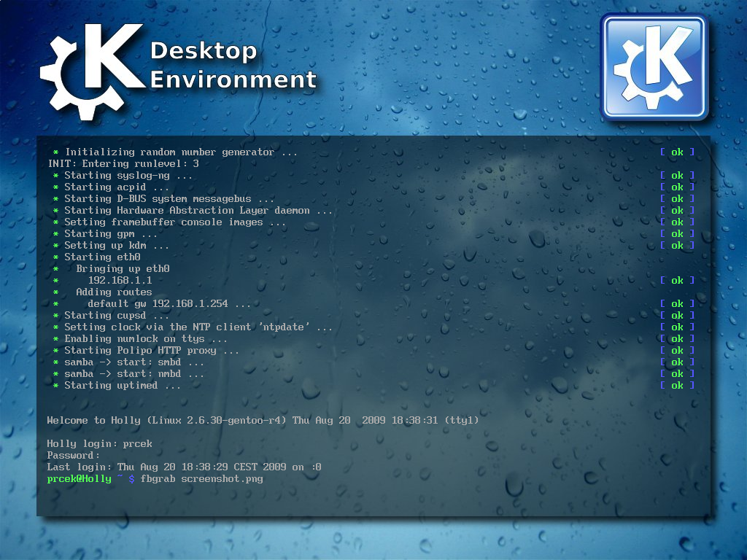Click 'Welcome to Holly' banner line
Screen dimensions: 747x560
pyautogui.click(x=263, y=421)
